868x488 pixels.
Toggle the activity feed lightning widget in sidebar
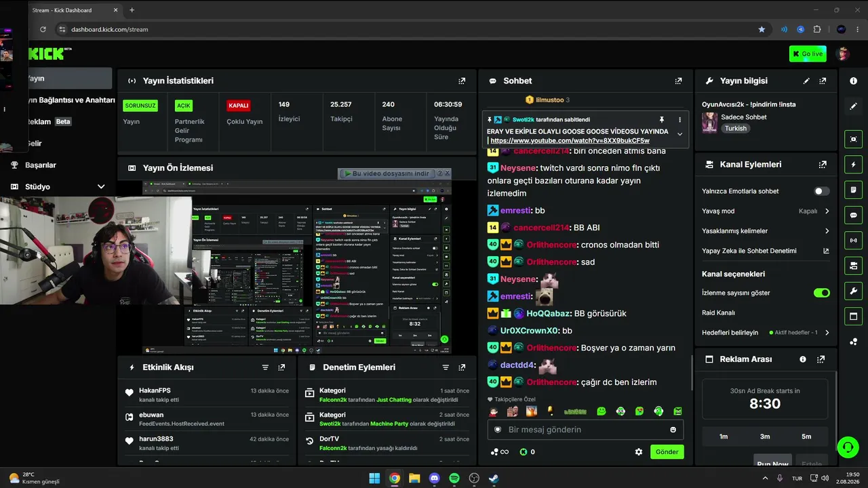(853, 165)
